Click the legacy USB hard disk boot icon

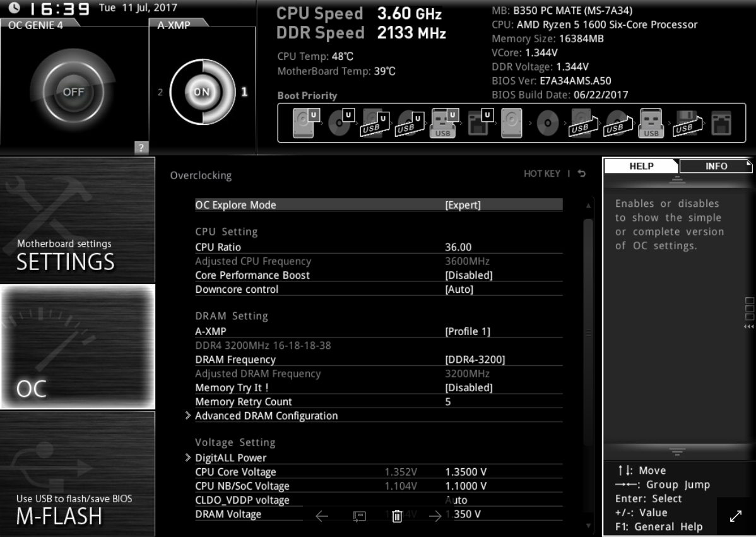point(584,124)
